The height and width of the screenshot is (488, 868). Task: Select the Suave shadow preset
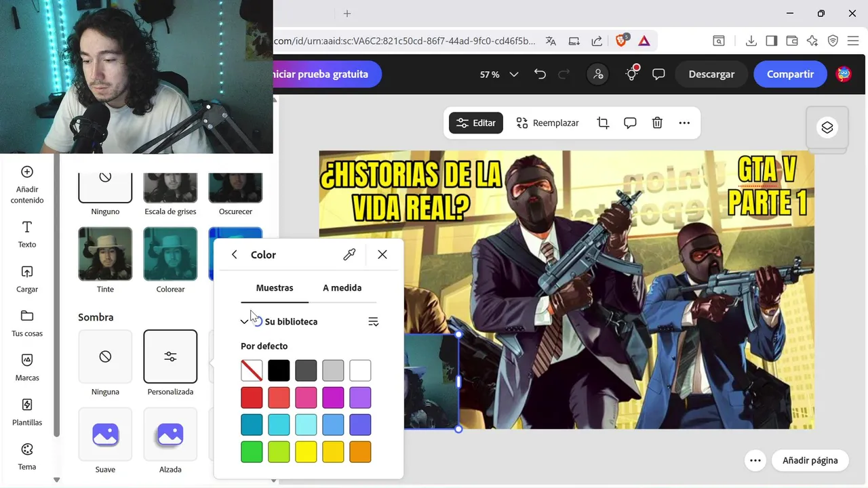105,434
